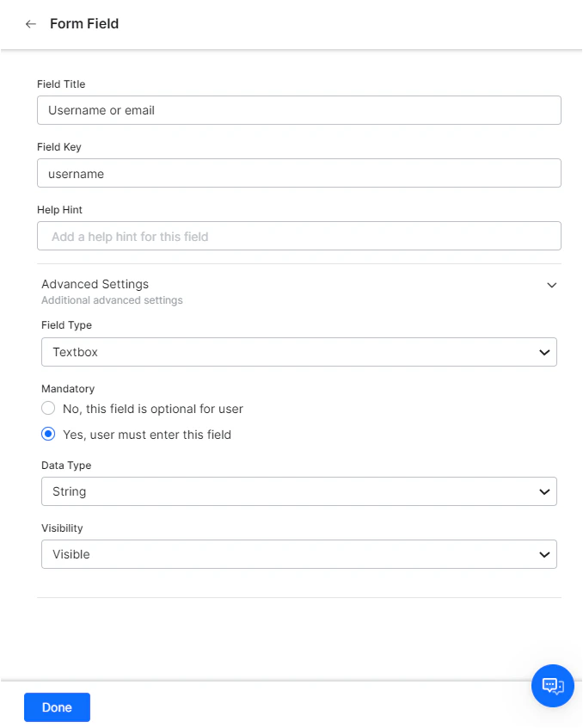The width and height of the screenshot is (583, 728).
Task: Click the 'Additional advanced settings' subtitle
Action: click(x=110, y=300)
